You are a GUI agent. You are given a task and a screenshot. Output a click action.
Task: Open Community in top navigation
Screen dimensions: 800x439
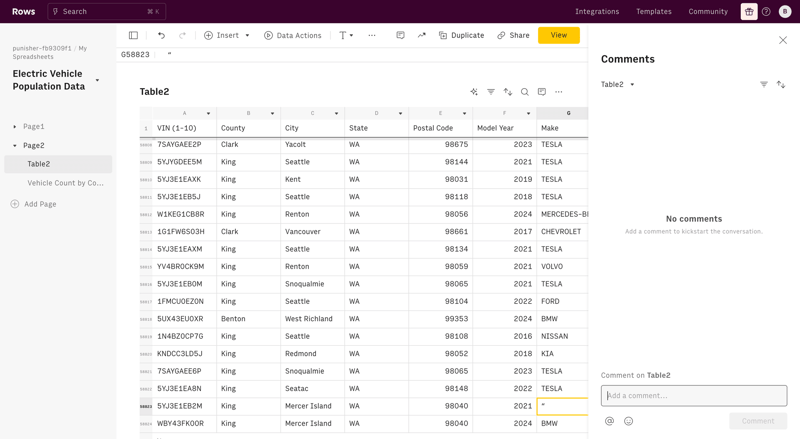coord(708,11)
